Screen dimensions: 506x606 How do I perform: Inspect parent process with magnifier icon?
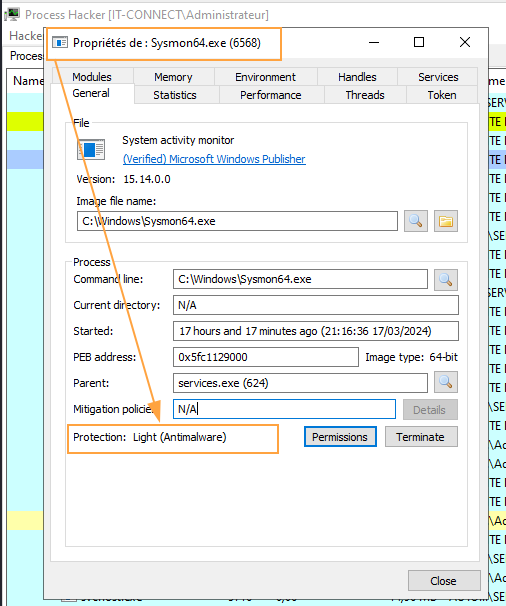tap(446, 382)
